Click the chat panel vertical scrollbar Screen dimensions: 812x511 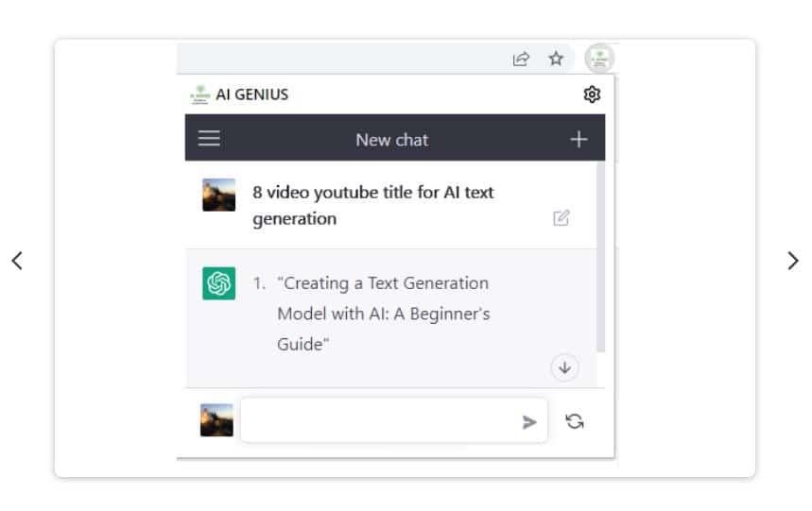[x=600, y=255]
